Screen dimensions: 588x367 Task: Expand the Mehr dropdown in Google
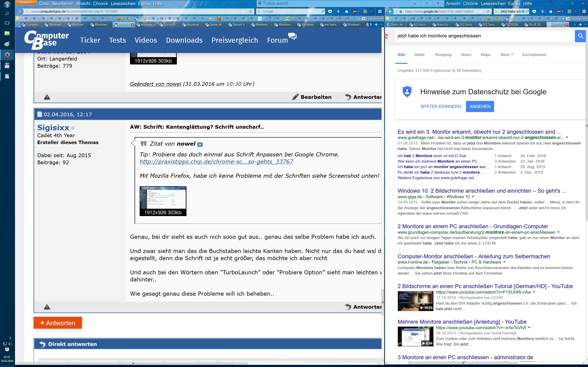(507, 55)
